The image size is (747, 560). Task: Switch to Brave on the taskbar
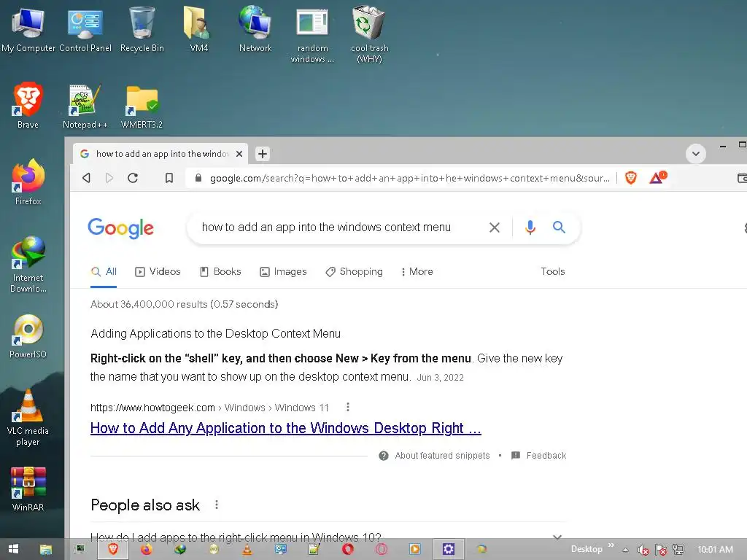click(x=113, y=549)
